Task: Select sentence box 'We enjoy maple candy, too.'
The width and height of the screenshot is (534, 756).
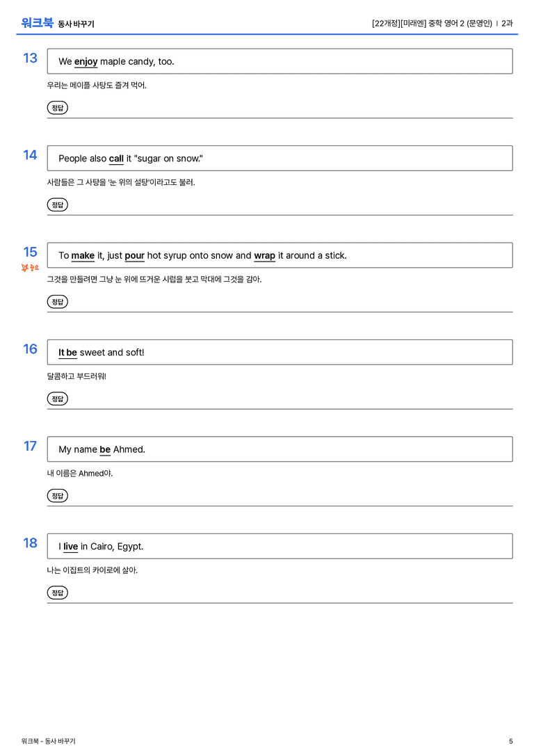Action: click(280, 61)
